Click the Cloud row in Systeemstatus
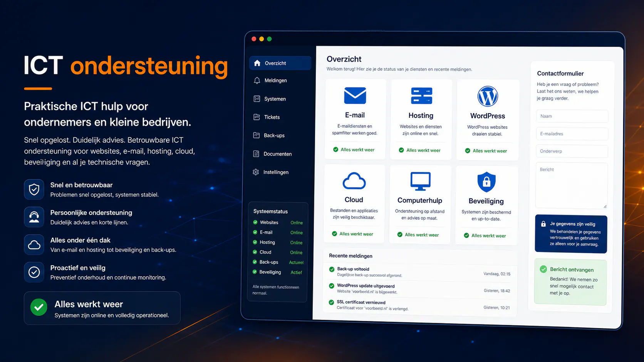The image size is (644, 362). point(278,252)
